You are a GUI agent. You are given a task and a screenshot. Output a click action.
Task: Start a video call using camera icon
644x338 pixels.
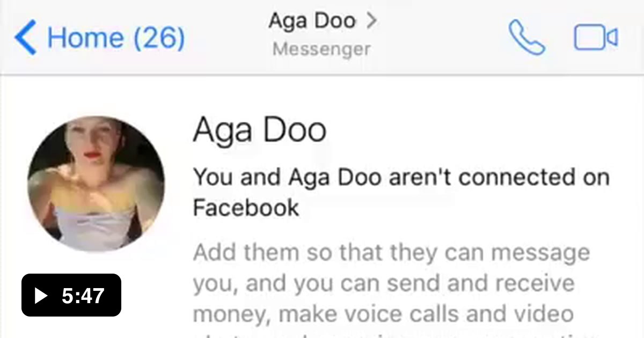coord(596,38)
